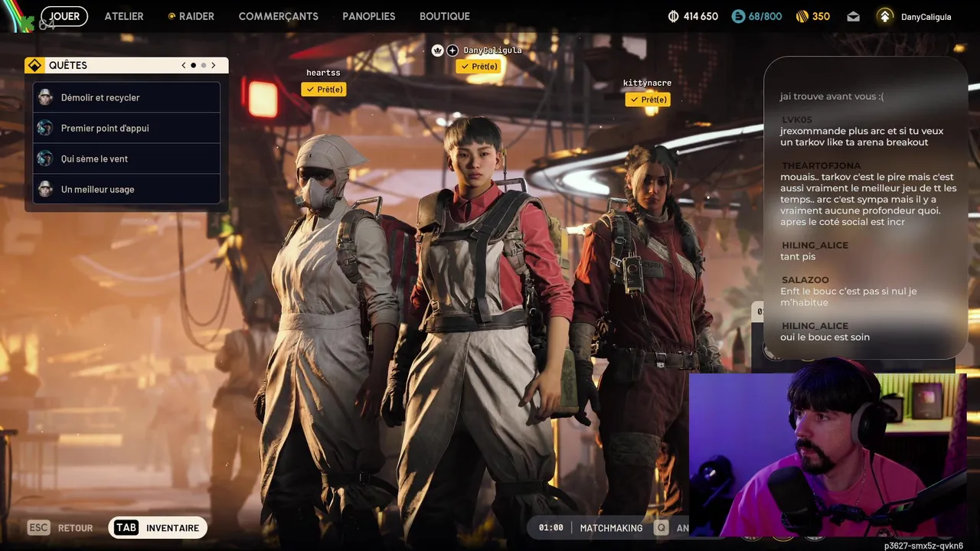Go to previous quest page arrow
This screenshot has height=551, width=980.
[x=184, y=65]
